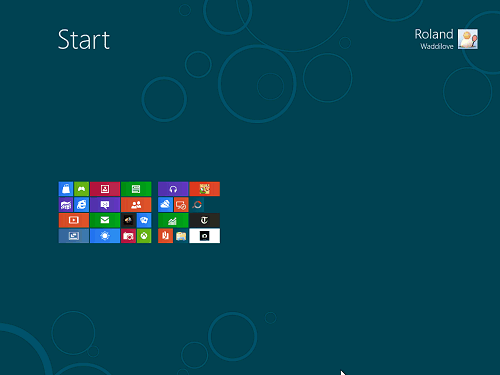Screen dimensions: 500x375
Task: Open the File Explorer folder tile
Action: point(181,236)
